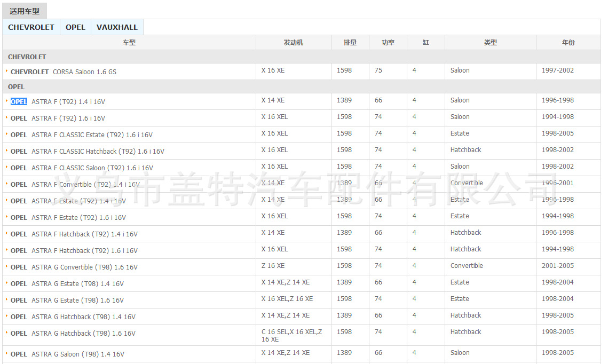Click the 功率 column header
This screenshot has width=608, height=364.
(388, 43)
